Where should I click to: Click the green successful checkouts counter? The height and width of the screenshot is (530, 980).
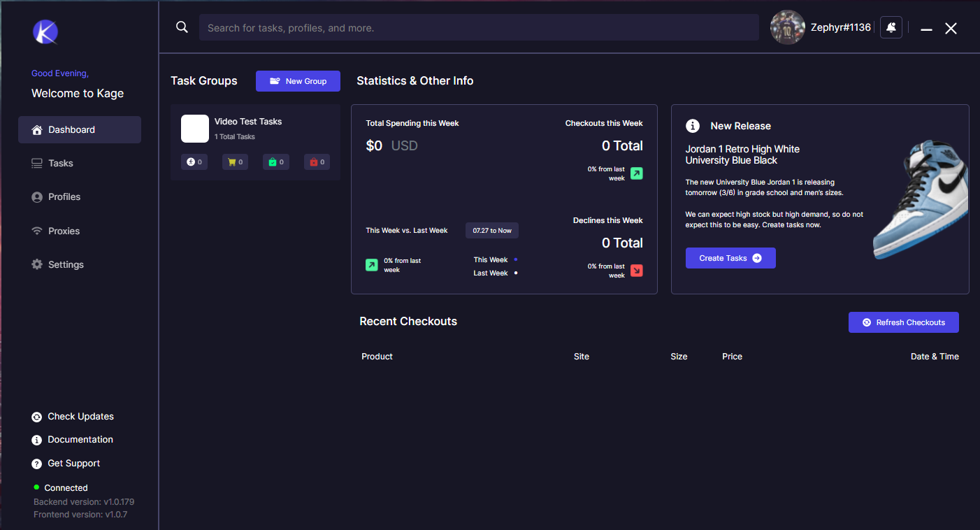coord(276,162)
